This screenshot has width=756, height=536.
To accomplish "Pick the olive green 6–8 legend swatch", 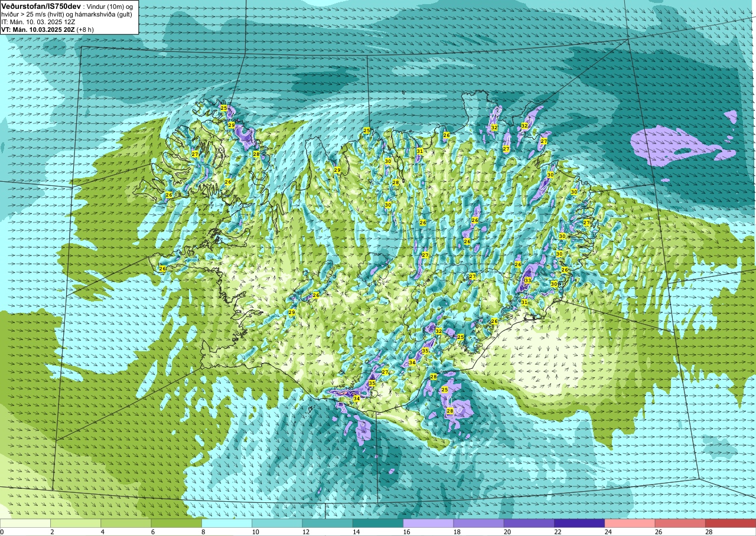I will (176, 523).
